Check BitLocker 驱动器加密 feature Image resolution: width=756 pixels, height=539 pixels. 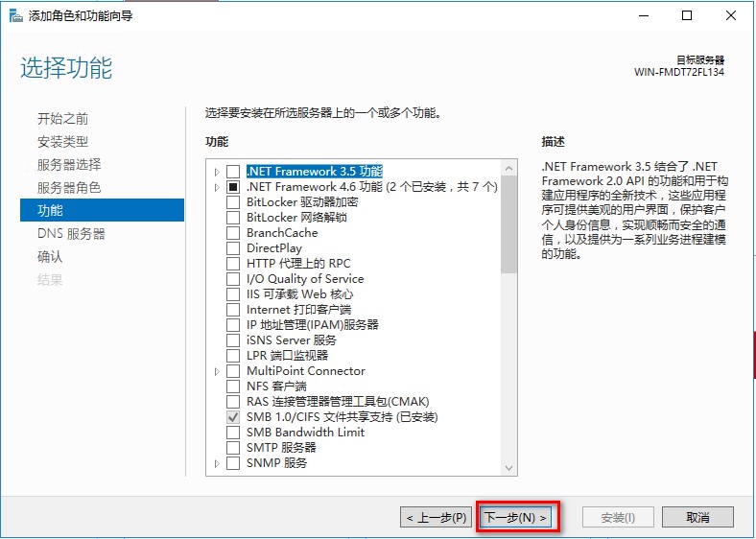click(233, 202)
